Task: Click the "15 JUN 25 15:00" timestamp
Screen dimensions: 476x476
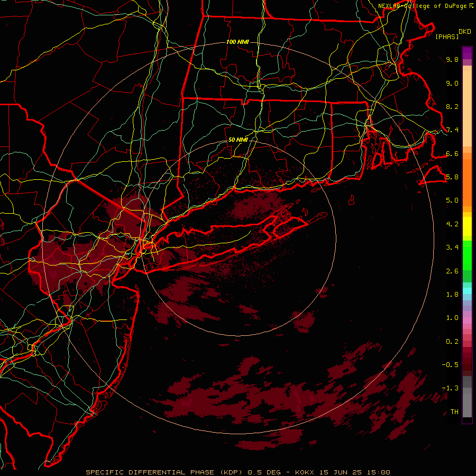Action: pyautogui.click(x=354, y=472)
